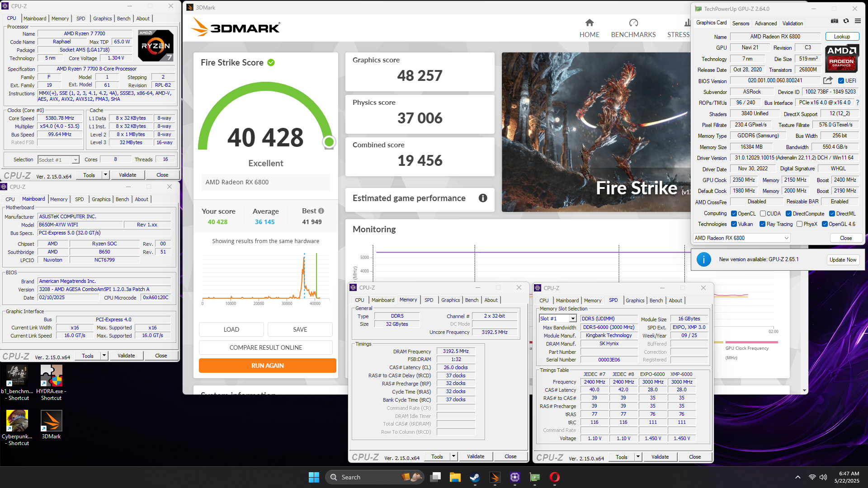Click the Opera browser taskbar icon
The image size is (868, 488).
pyautogui.click(x=555, y=477)
